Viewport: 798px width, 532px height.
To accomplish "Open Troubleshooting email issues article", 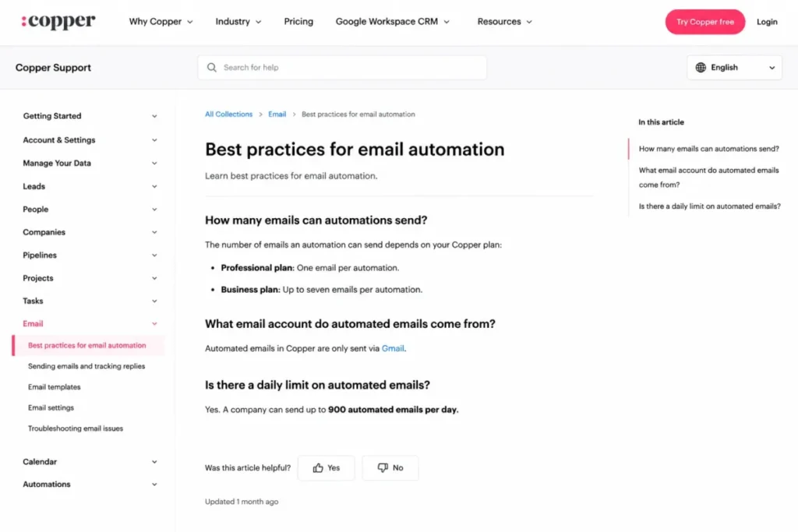I will pos(76,428).
